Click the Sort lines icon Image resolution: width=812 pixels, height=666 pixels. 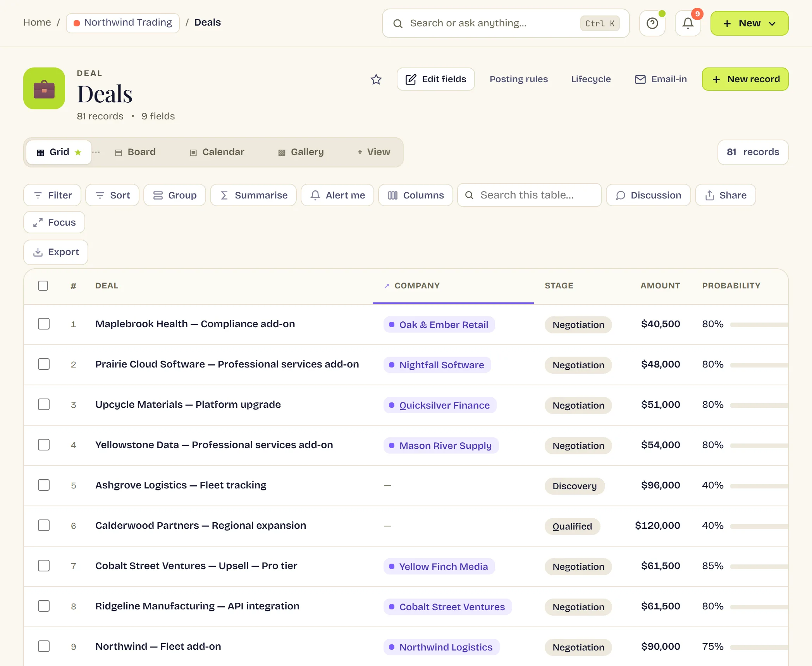click(x=100, y=195)
